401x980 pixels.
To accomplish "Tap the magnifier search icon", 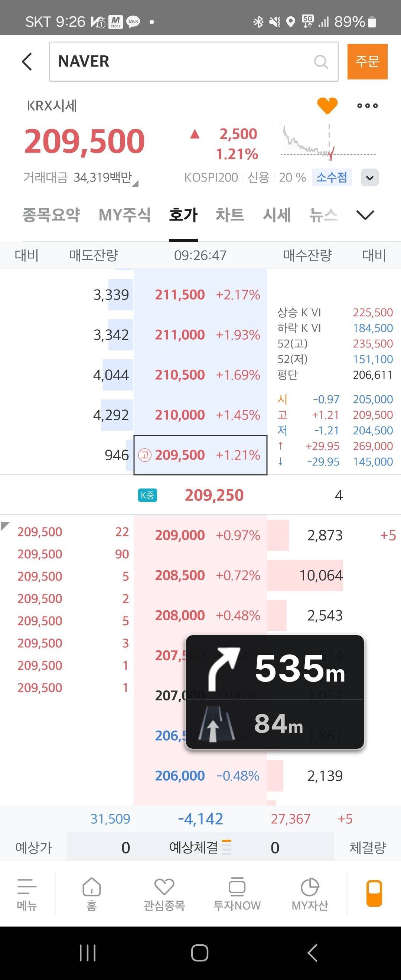I will (321, 62).
